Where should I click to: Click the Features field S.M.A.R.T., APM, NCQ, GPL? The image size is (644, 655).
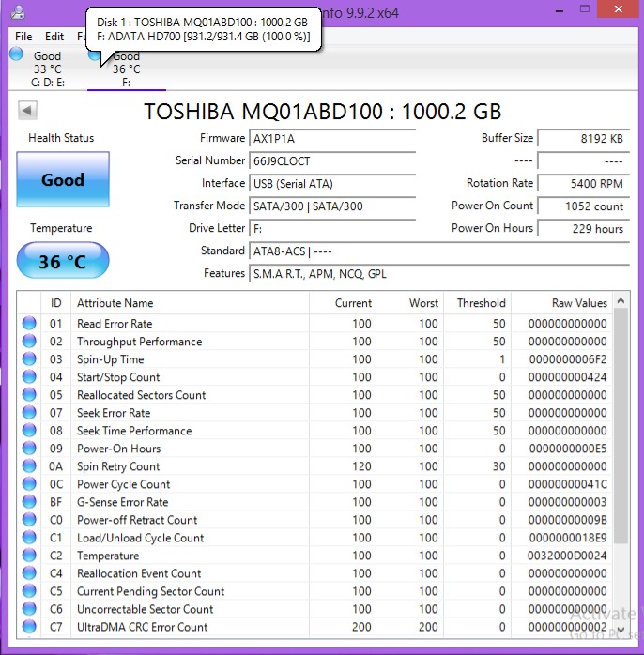439,274
